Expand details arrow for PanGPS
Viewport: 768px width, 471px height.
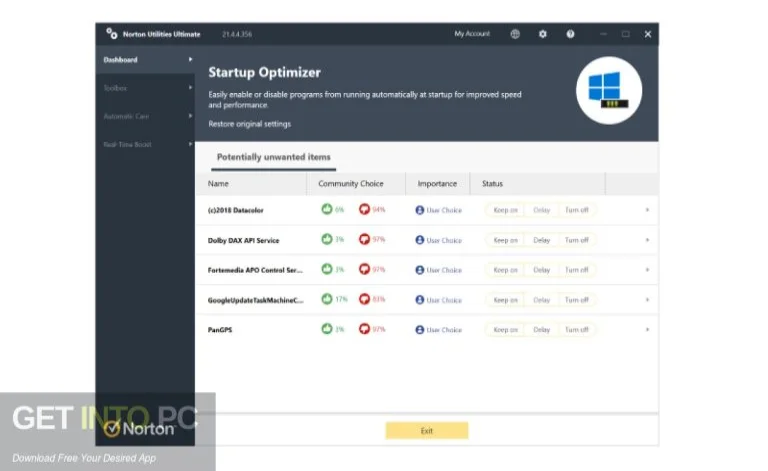coord(647,330)
